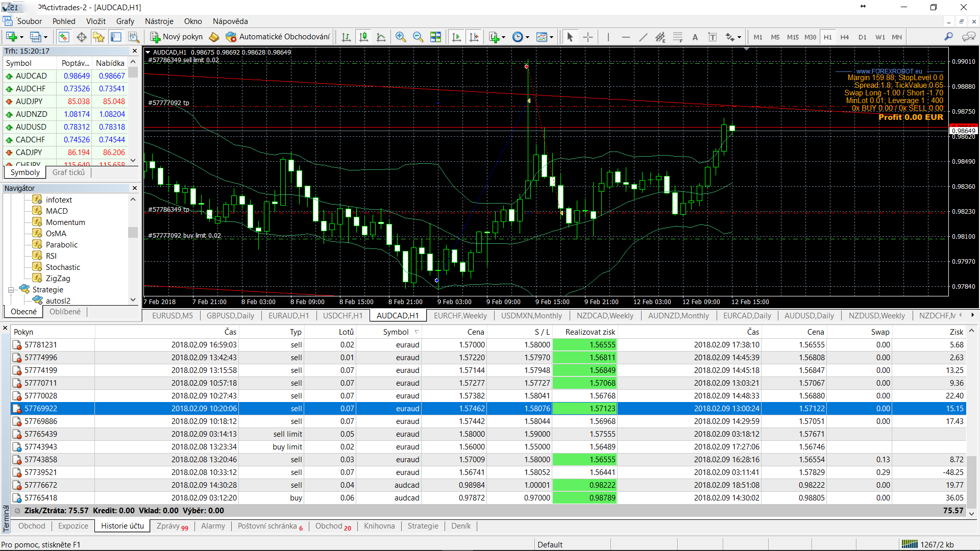Image resolution: width=980 pixels, height=551 pixels.
Task: Toggle Navigator window star-folder icon
Action: [99, 37]
